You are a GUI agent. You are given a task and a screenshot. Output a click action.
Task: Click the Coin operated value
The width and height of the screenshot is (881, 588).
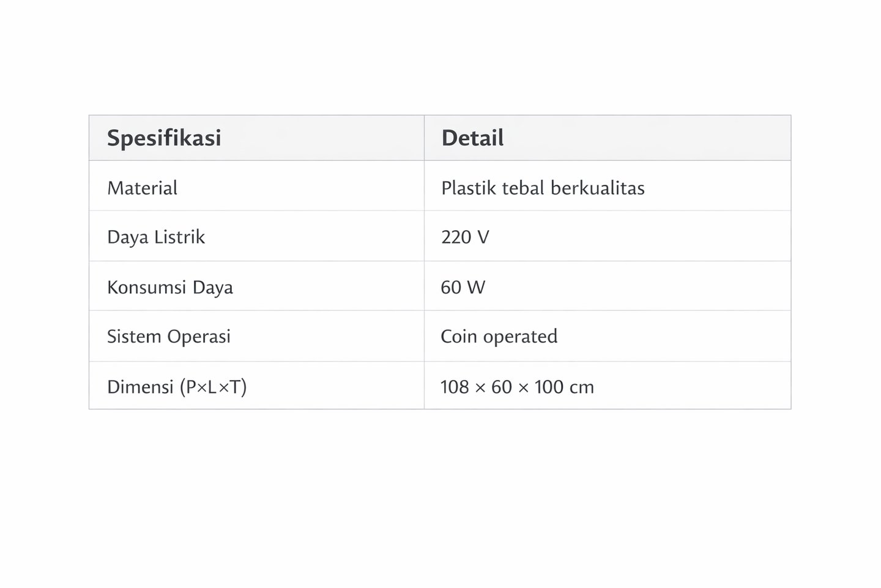(x=499, y=337)
